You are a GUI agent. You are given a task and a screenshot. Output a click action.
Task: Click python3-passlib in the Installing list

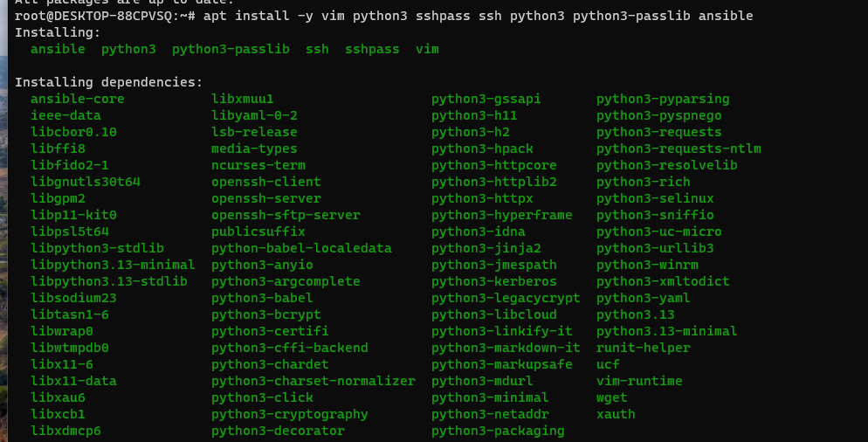tap(231, 49)
